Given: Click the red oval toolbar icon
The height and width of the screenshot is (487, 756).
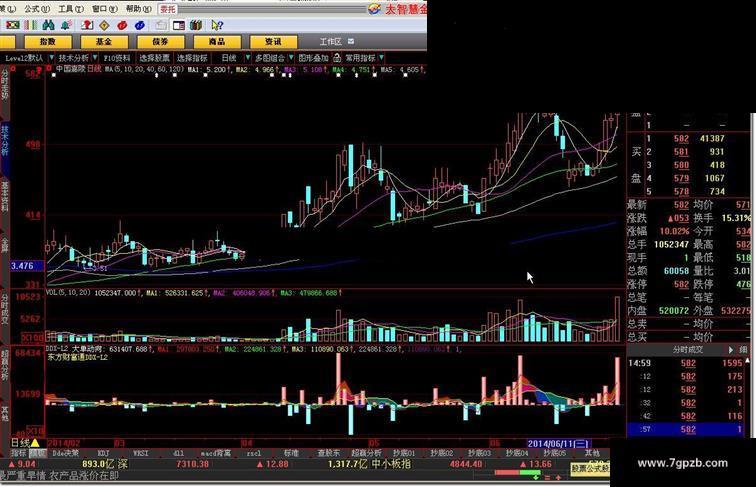Looking at the screenshot, I should tap(122, 25).
